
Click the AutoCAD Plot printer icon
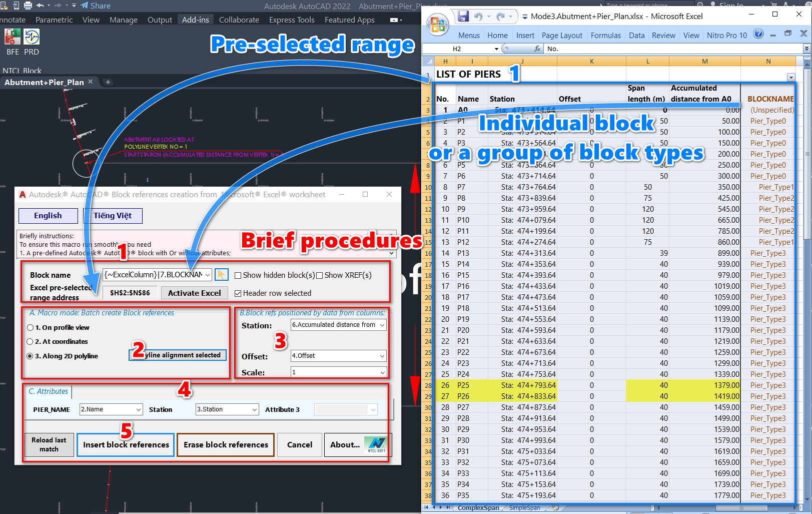28,6
